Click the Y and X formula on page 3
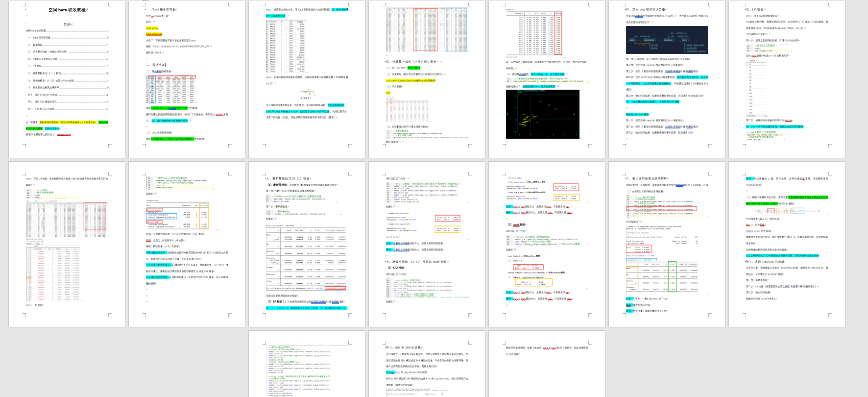This screenshot has height=397, width=868. (307, 94)
